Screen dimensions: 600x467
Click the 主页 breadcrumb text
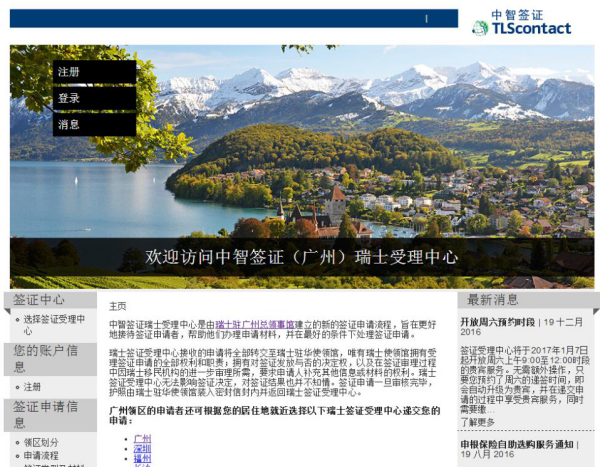[117, 306]
